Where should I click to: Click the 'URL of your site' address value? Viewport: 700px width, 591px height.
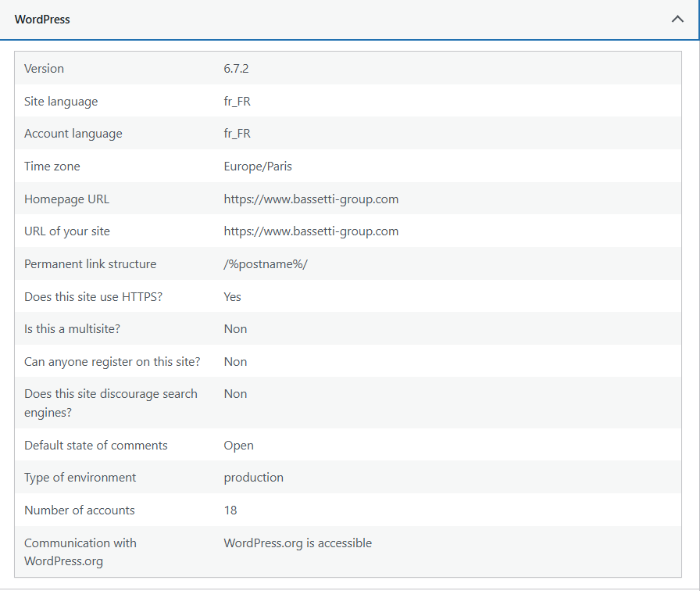[x=311, y=231]
